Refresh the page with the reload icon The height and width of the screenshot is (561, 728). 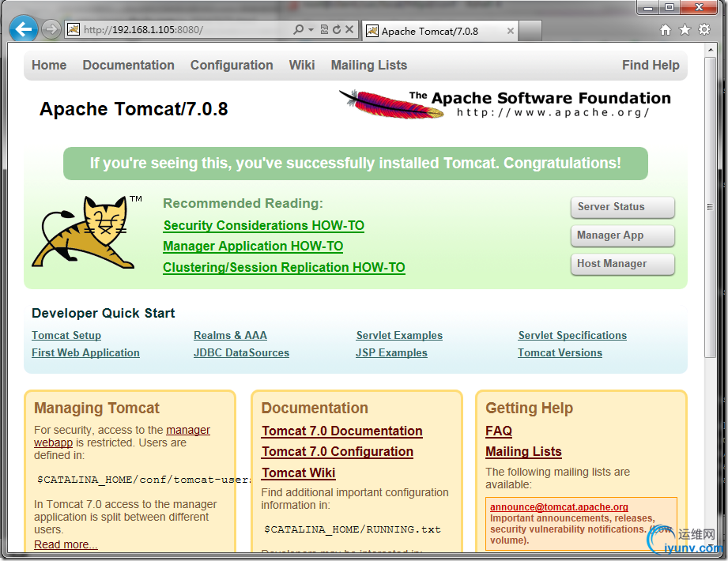point(337,30)
